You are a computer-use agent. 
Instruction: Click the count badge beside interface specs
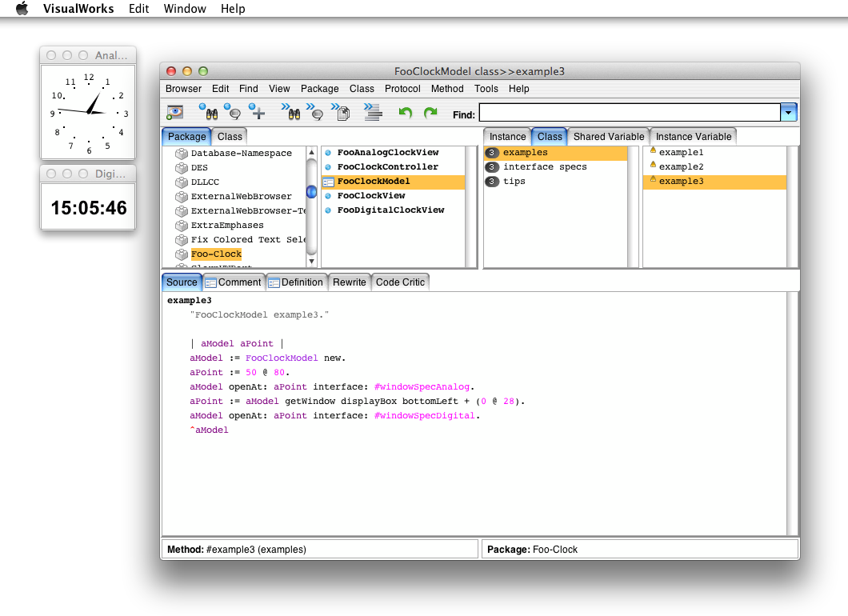click(x=492, y=167)
